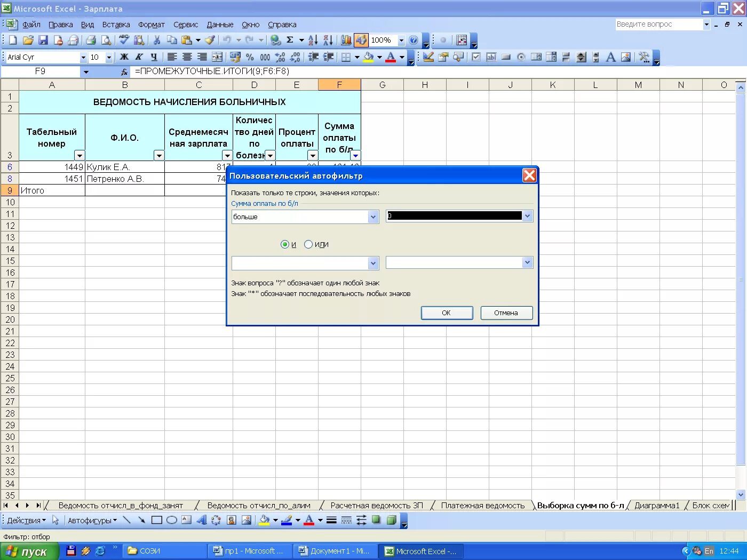Insert a hyperlink using the globe icon
The width and height of the screenshot is (747, 560).
point(275,40)
